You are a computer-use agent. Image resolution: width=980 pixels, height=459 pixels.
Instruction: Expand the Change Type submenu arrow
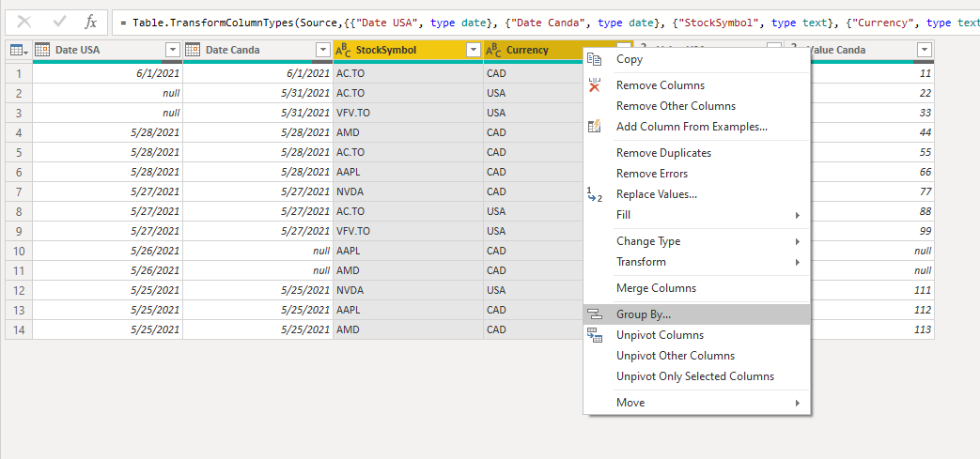pos(798,241)
